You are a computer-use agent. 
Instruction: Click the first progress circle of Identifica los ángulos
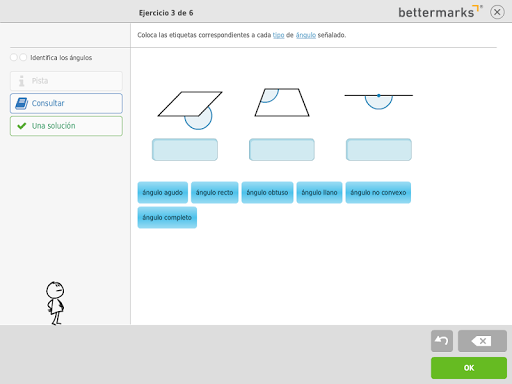14,57
